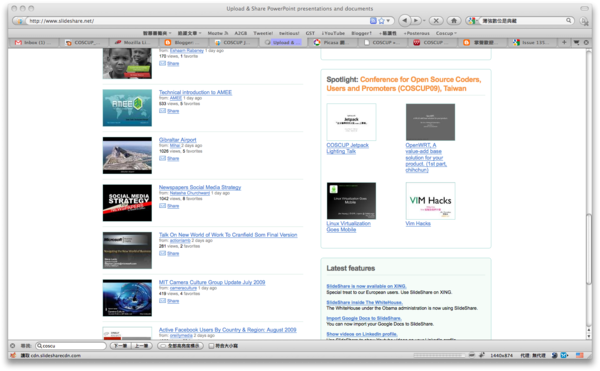Viewport: 600px width, 371px height.
Task: Click the toolbar icon right of the search box
Action: pyautogui.click(x=584, y=21)
